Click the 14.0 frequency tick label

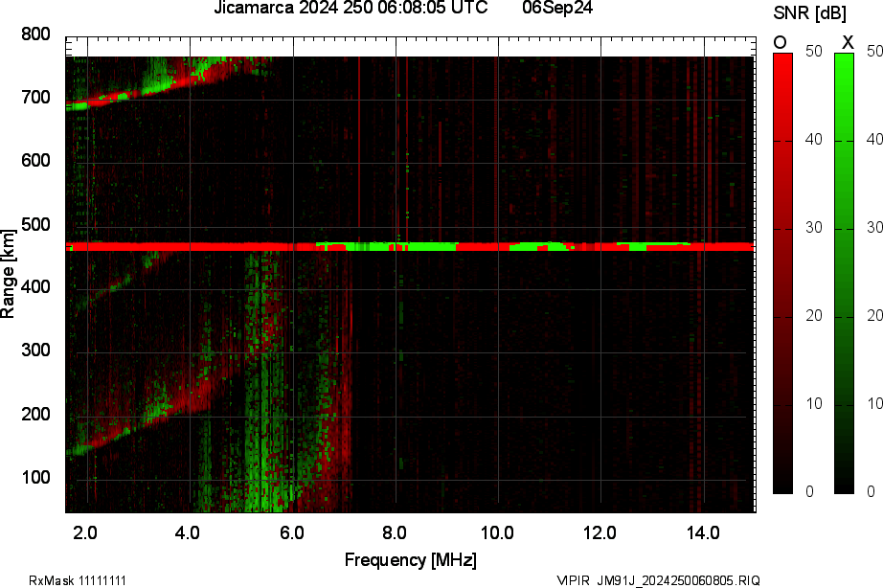pos(703,532)
